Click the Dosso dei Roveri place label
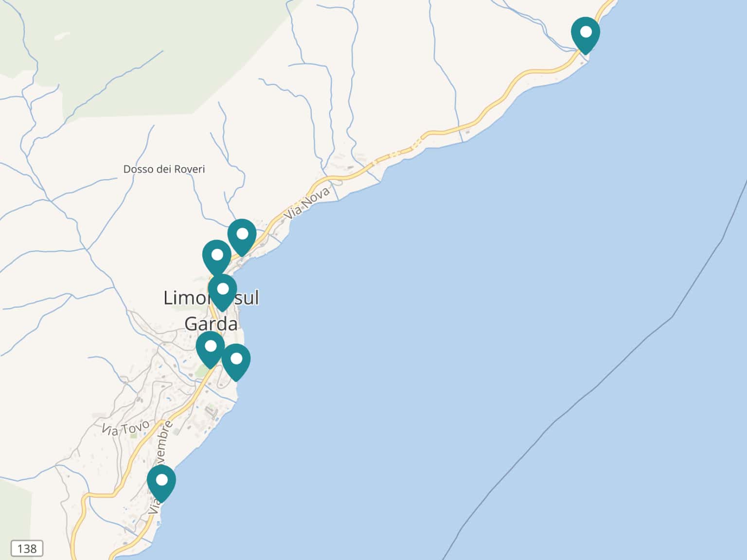The width and height of the screenshot is (747, 560). click(x=164, y=169)
